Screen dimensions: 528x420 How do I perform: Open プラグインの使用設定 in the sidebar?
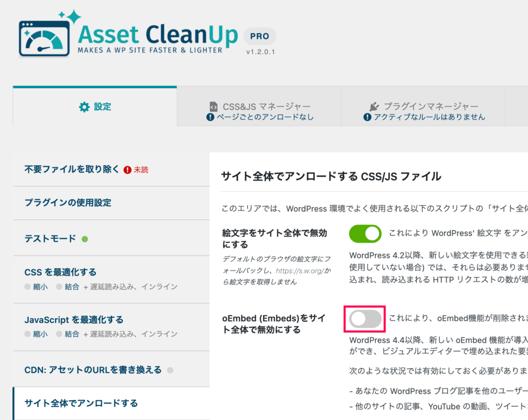[x=111, y=203]
